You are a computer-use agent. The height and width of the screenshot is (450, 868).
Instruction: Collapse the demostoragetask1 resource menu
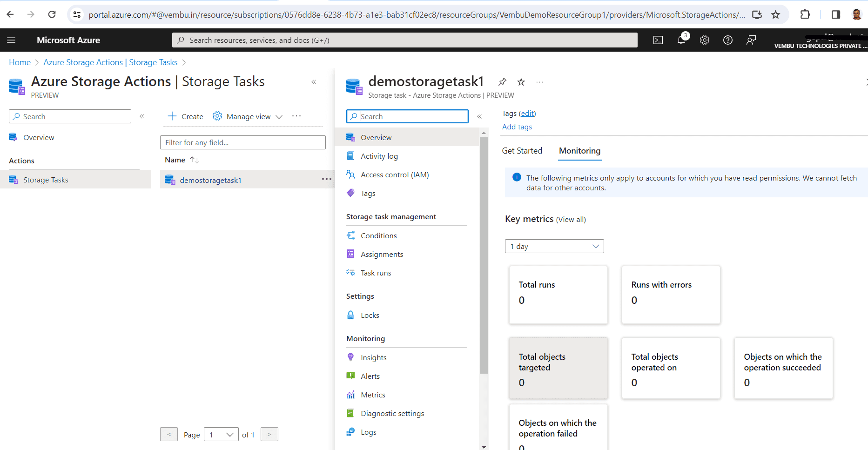(479, 116)
